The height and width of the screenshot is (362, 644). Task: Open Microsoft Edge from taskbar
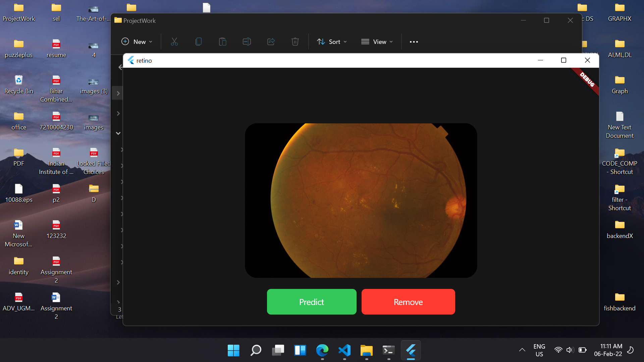click(x=322, y=350)
